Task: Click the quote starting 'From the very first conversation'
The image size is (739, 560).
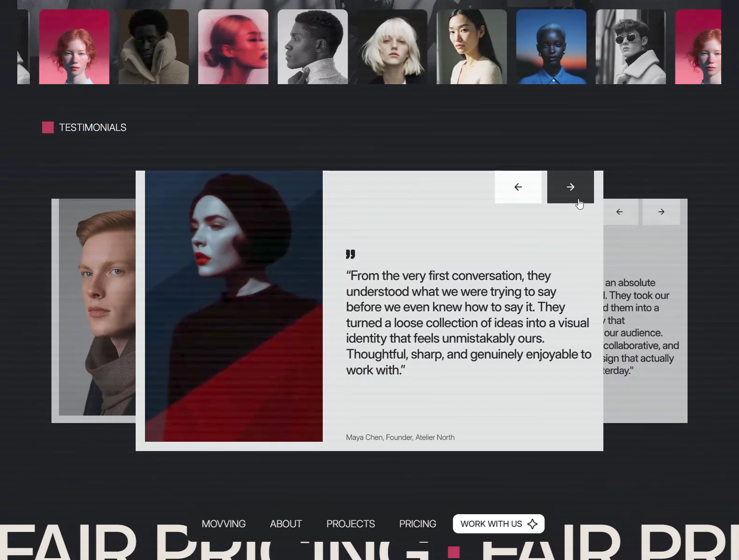Action: coord(469,323)
